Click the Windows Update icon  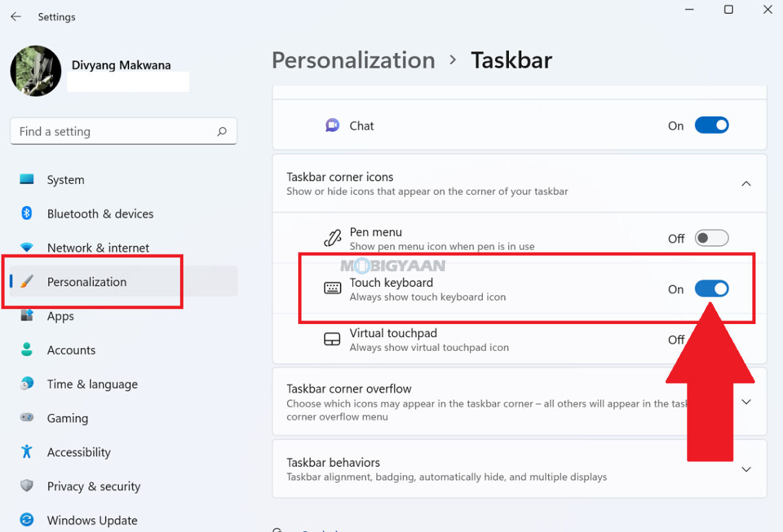pos(27,520)
